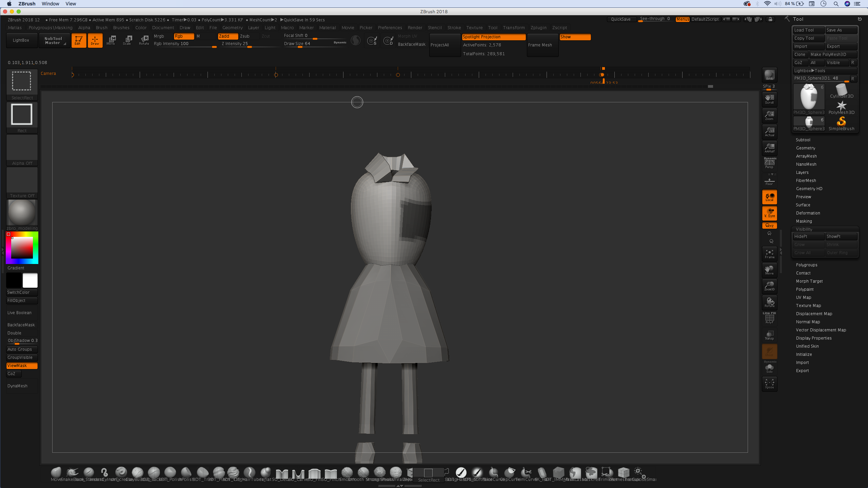Toggle Perspective distortion mode
The height and width of the screenshot is (488, 868).
tap(769, 163)
